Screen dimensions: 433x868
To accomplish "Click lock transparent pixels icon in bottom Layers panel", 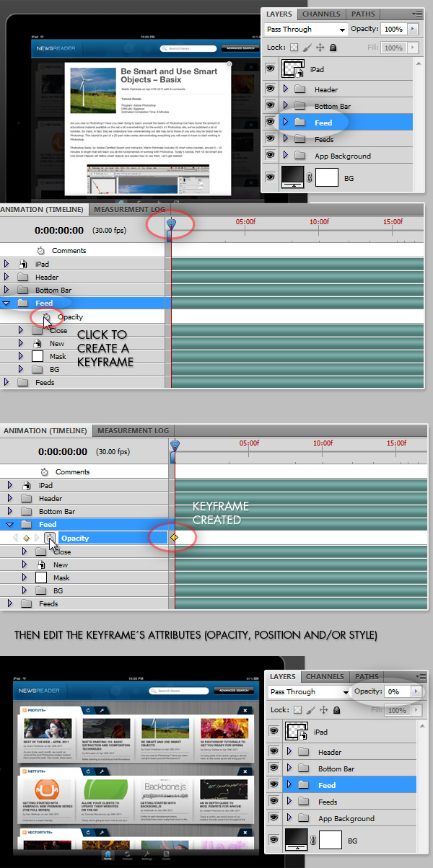I will click(x=297, y=710).
